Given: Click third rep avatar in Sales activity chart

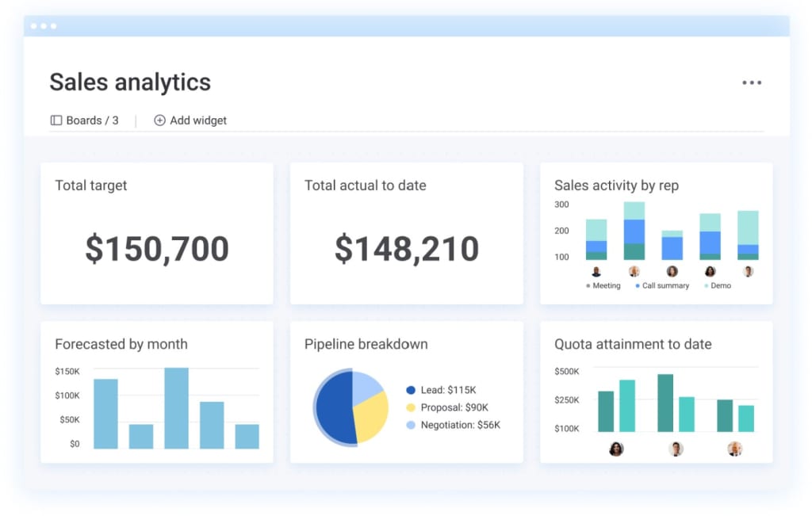Looking at the screenshot, I should click(x=672, y=271).
